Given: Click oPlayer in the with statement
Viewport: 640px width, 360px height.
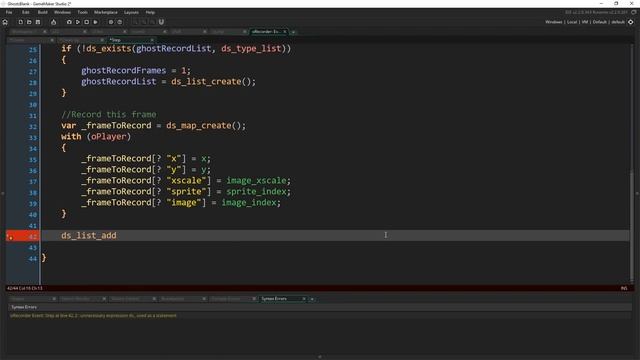Looking at the screenshot, I should click(109, 137).
